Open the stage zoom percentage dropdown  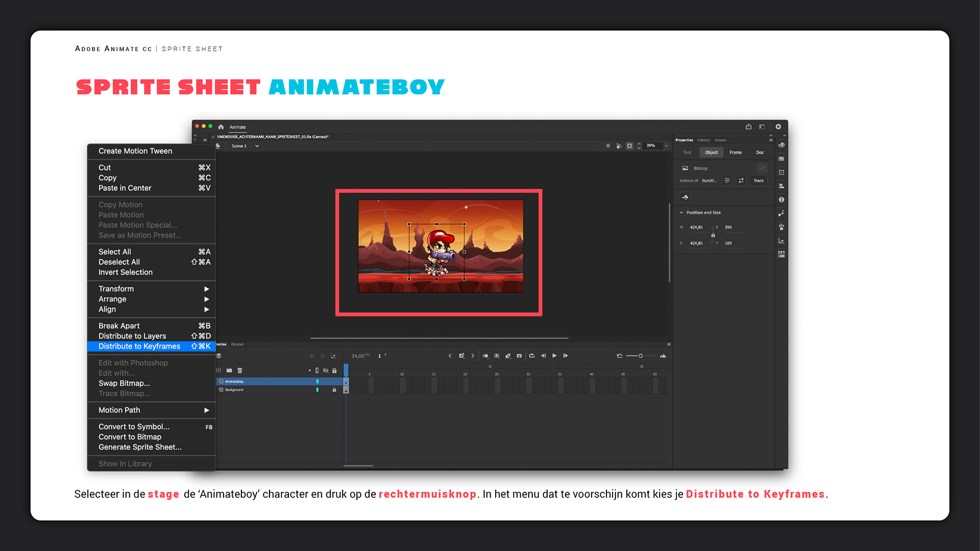666,146
